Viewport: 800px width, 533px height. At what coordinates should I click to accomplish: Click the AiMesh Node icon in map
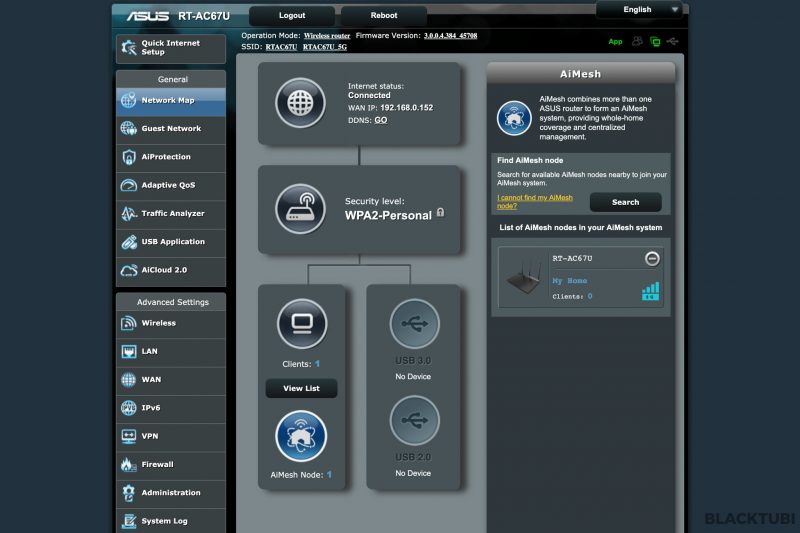click(x=301, y=436)
